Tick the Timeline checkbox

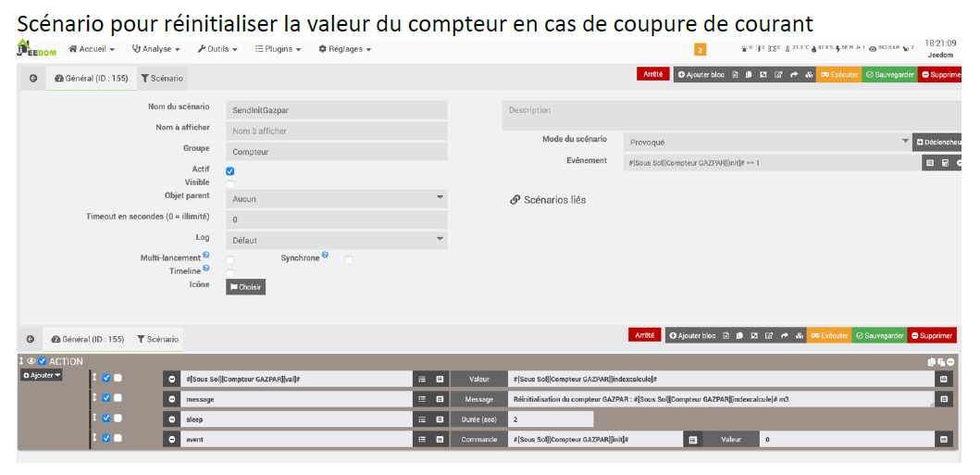230,273
